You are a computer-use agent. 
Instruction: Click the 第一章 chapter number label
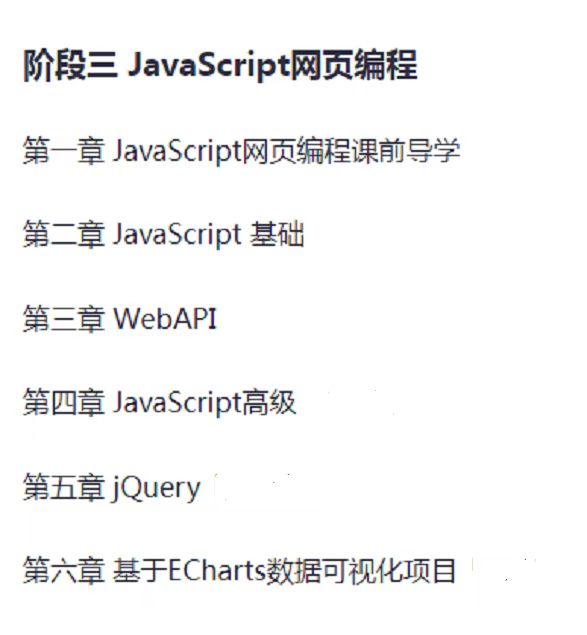pos(64,151)
